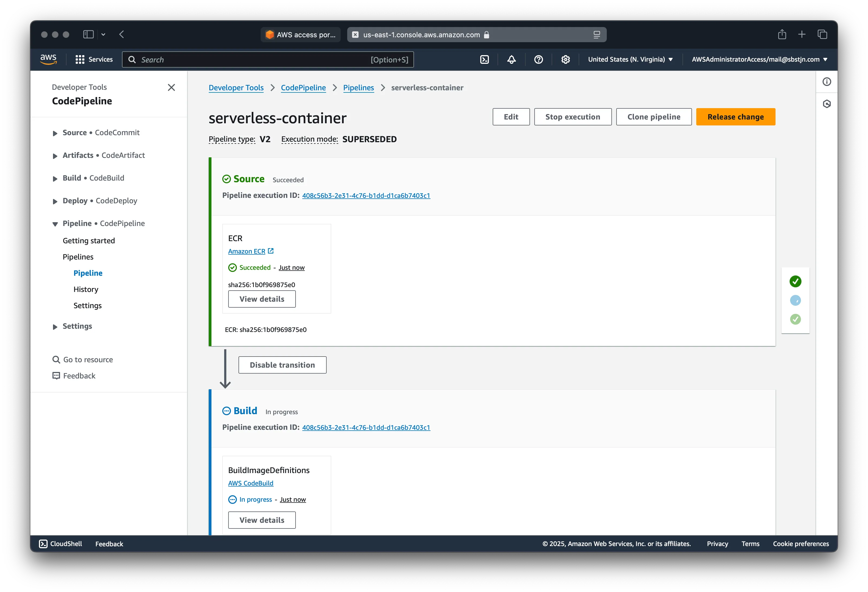Focus the AWS Search input field
The width and height of the screenshot is (868, 592).
point(268,59)
